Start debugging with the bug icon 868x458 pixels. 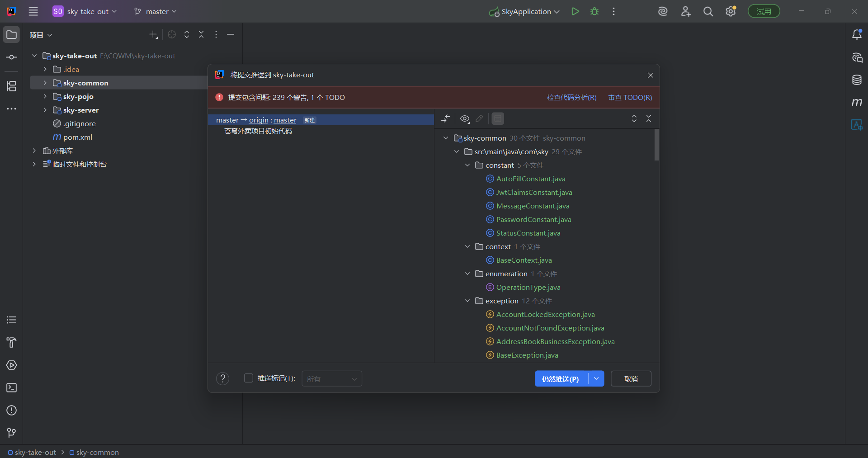click(x=594, y=12)
